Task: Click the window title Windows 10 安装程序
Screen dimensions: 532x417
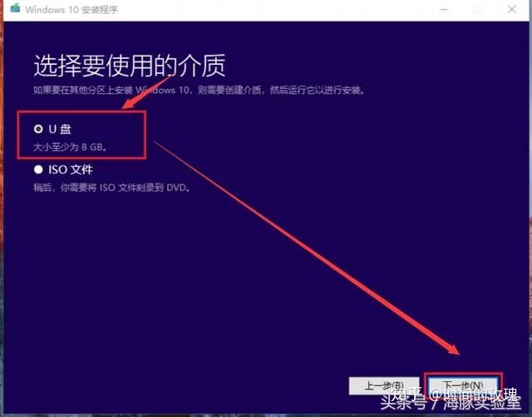Action: point(71,9)
